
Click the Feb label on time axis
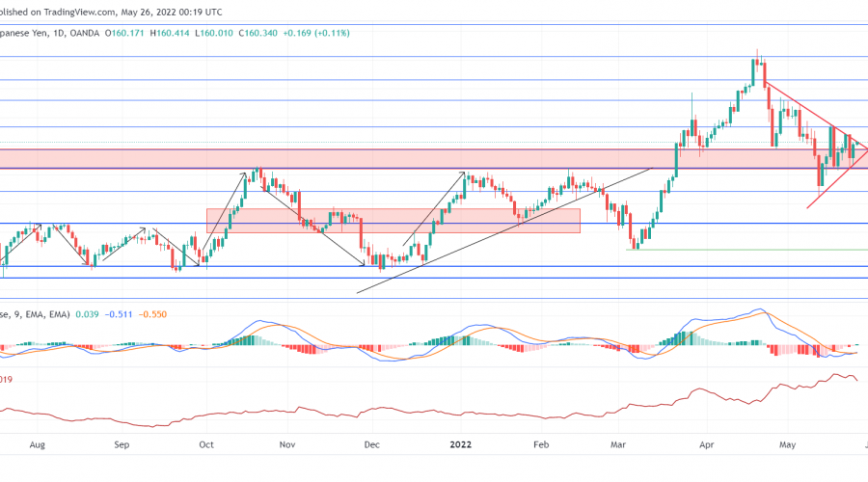point(541,445)
